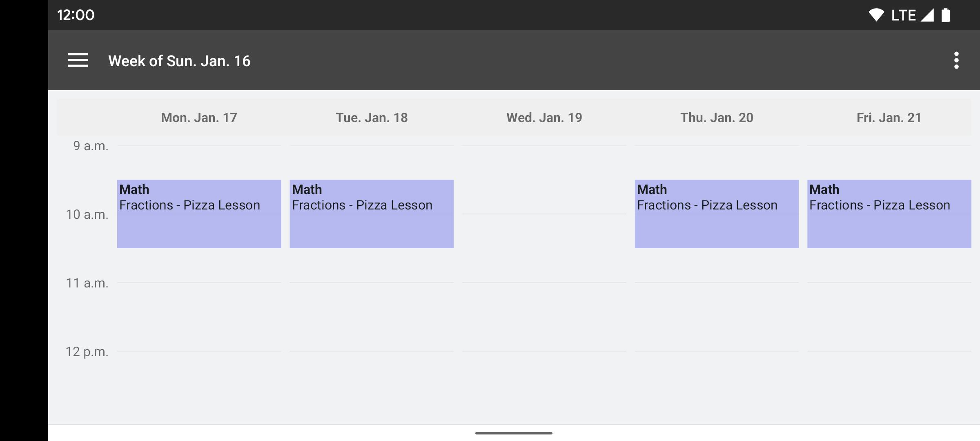The height and width of the screenshot is (441, 980).
Task: Open Tuesday's Math Pizza Lesson block
Action: point(372,214)
